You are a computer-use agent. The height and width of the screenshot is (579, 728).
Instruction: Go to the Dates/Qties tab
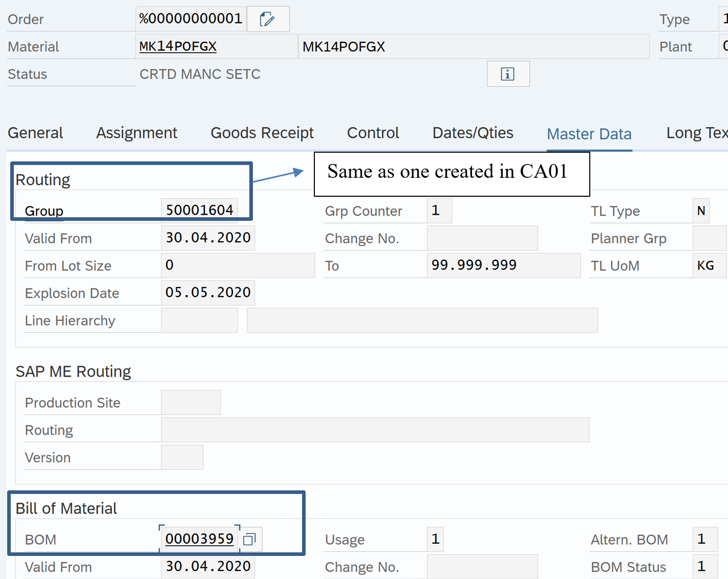pos(473,133)
